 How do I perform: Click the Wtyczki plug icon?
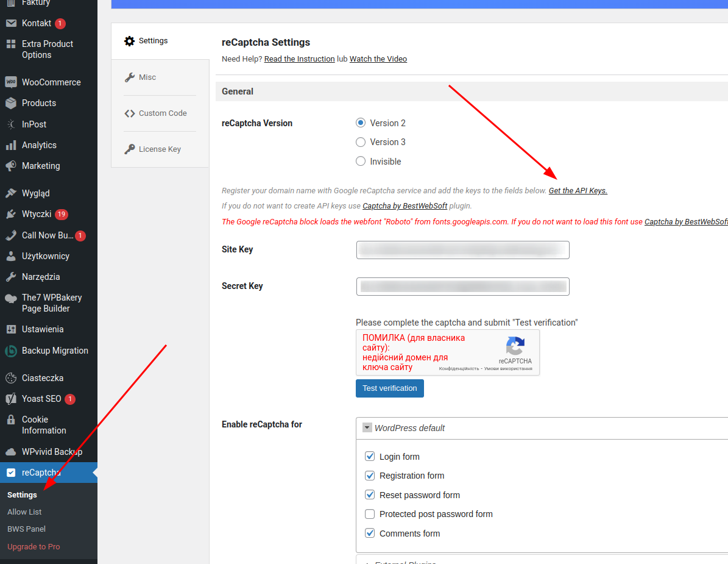(x=11, y=214)
